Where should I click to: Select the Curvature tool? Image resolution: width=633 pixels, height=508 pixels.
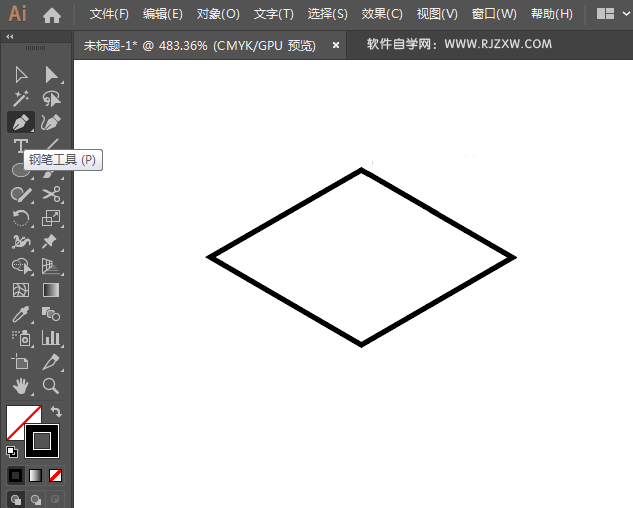coord(51,122)
